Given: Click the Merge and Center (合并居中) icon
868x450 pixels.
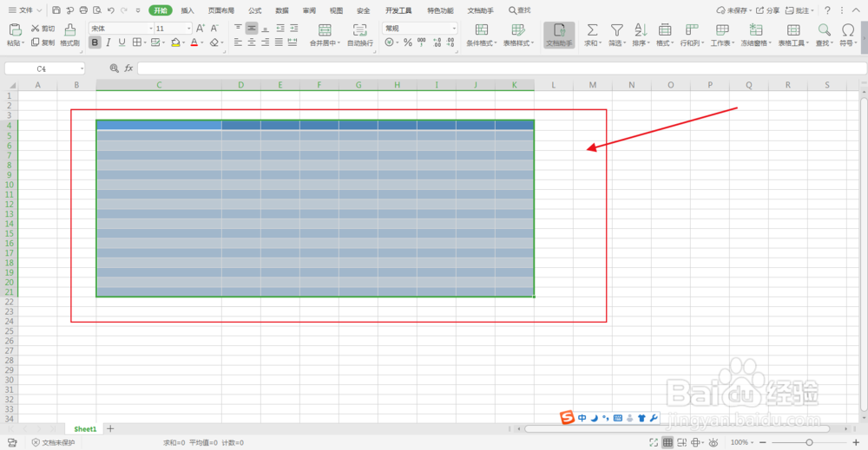Looking at the screenshot, I should (325, 29).
